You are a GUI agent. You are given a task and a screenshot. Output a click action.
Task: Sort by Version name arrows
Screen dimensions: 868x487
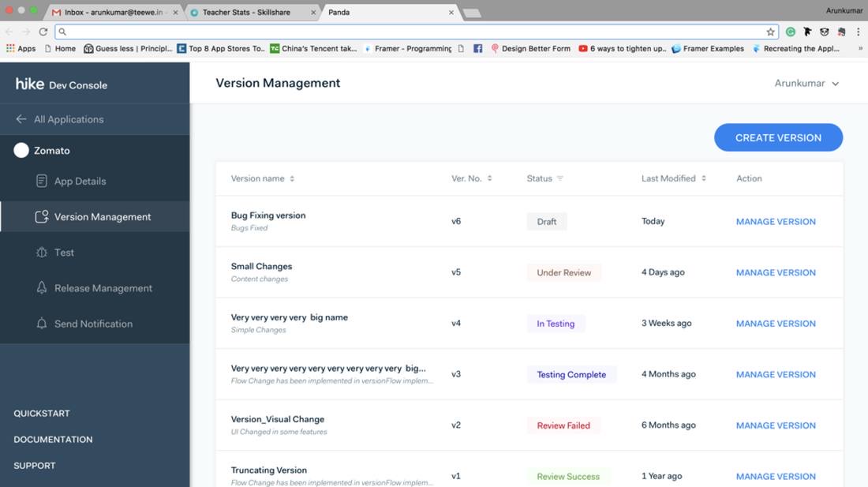[x=292, y=178]
